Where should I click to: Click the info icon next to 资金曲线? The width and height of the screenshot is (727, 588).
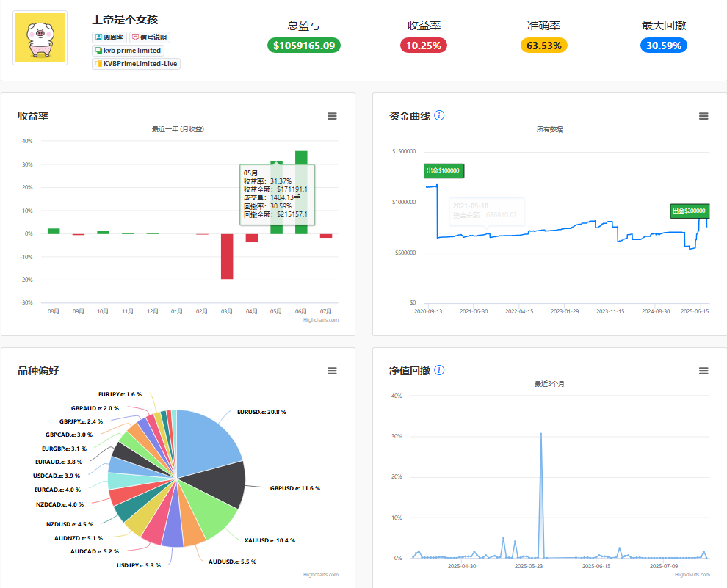click(439, 115)
